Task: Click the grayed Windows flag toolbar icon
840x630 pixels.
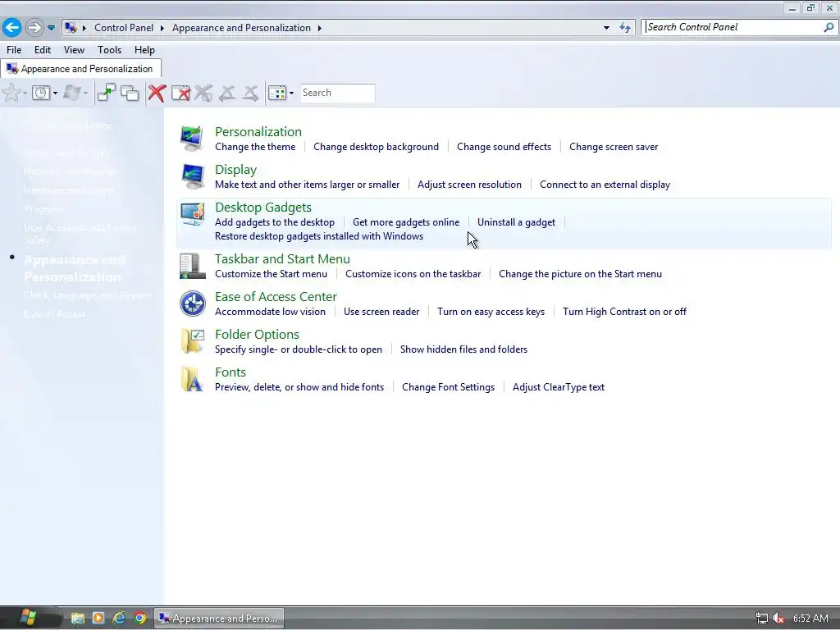Action: click(x=71, y=94)
